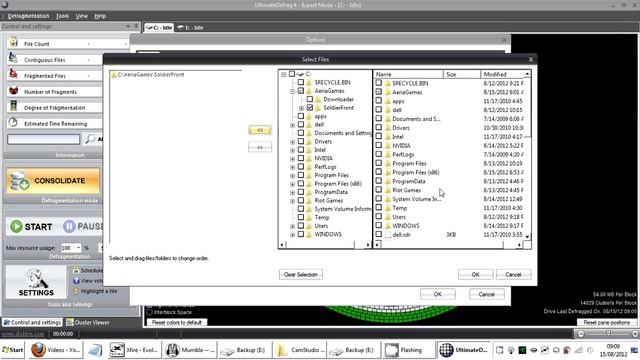Click the C: drive icon in tree
This screenshot has width=640, height=360.
(300, 74)
